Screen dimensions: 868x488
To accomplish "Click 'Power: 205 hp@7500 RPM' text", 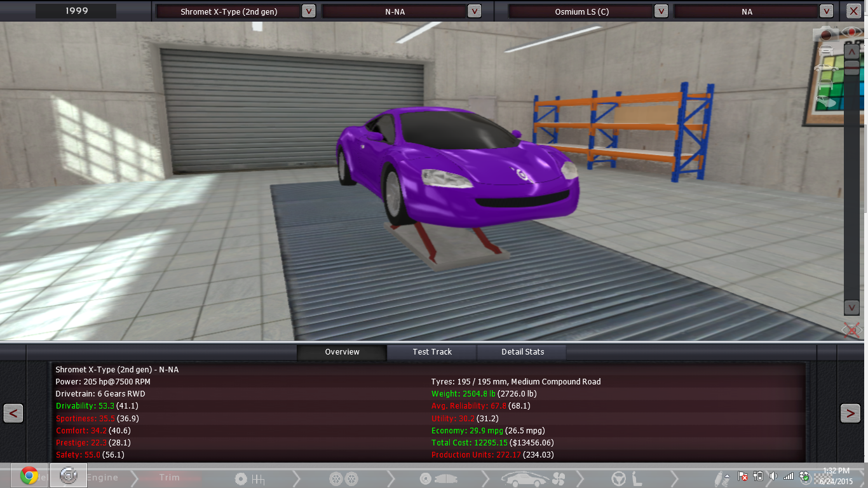I will click(x=103, y=382).
